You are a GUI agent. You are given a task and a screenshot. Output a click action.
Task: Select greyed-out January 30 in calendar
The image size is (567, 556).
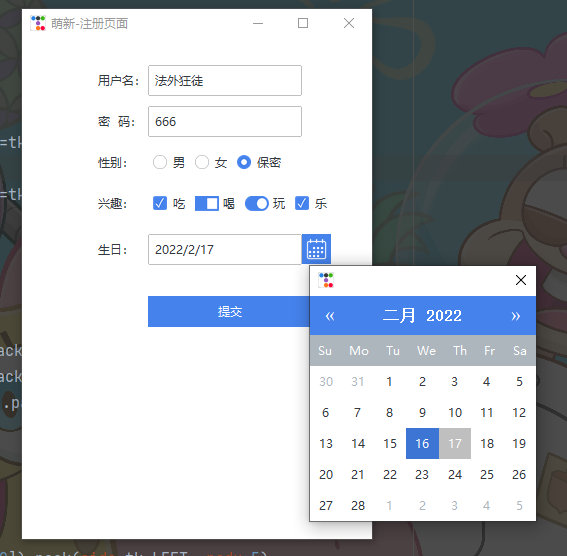(326, 381)
